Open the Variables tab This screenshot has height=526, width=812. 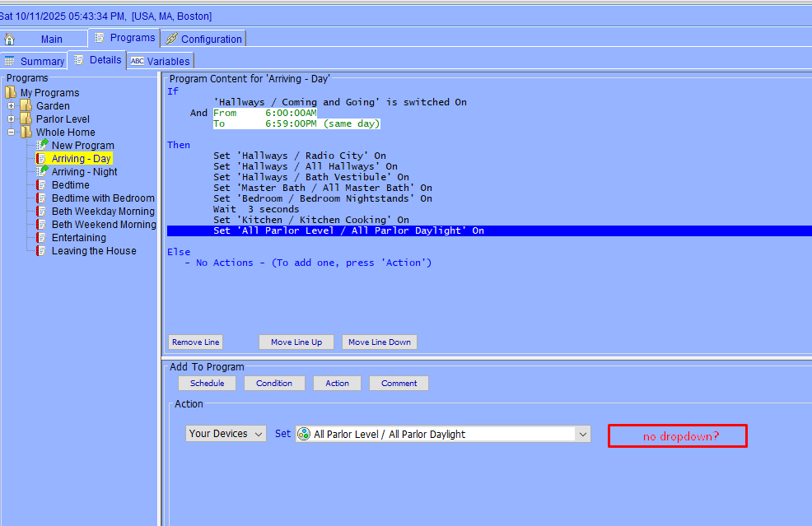click(161, 61)
